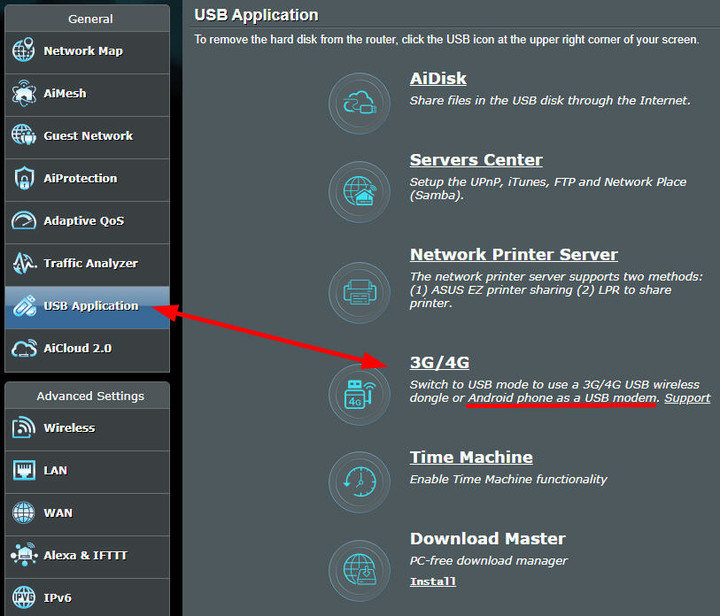Screen dimensions: 720x616
Task: Click the LAN ethernet port icon
Action: point(24,470)
